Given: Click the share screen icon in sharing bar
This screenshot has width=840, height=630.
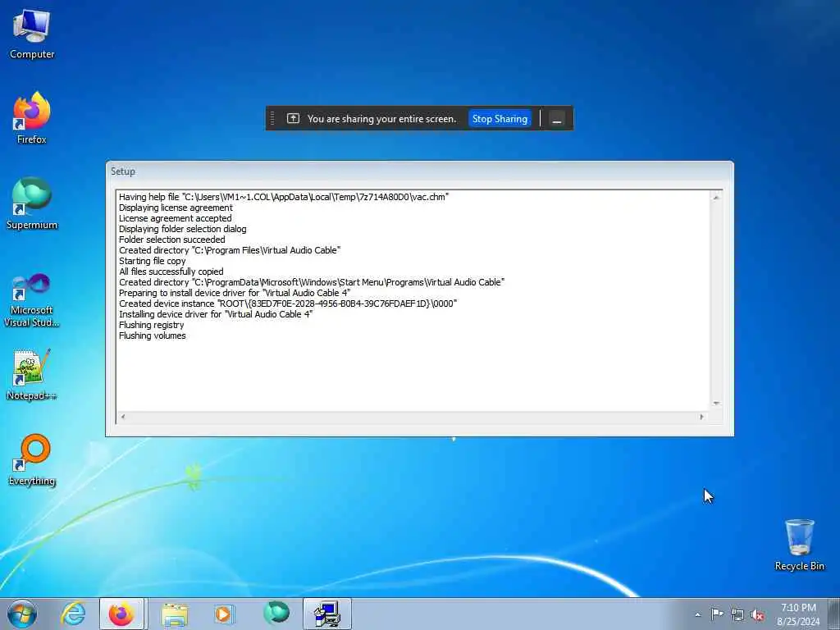Looking at the screenshot, I should coord(293,118).
